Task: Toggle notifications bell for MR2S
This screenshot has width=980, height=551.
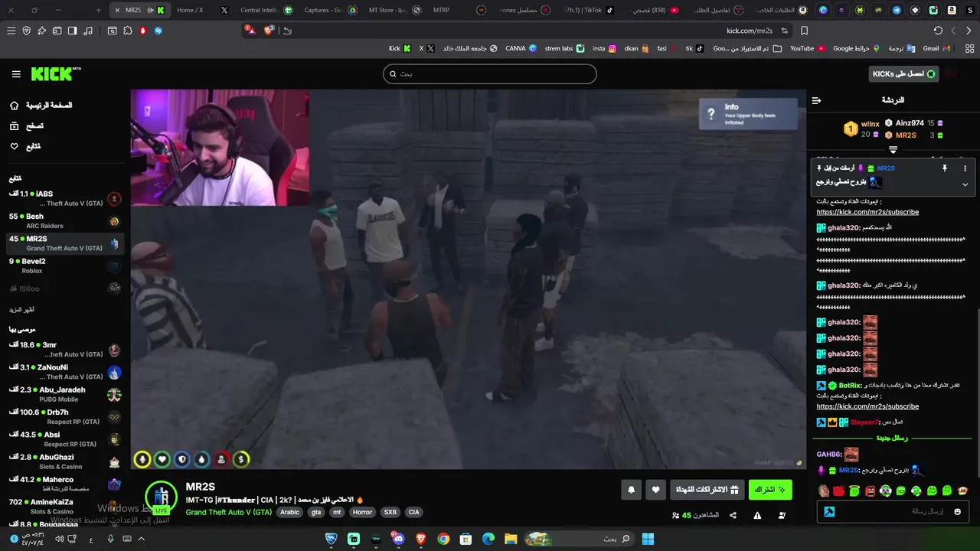Action: click(x=631, y=490)
